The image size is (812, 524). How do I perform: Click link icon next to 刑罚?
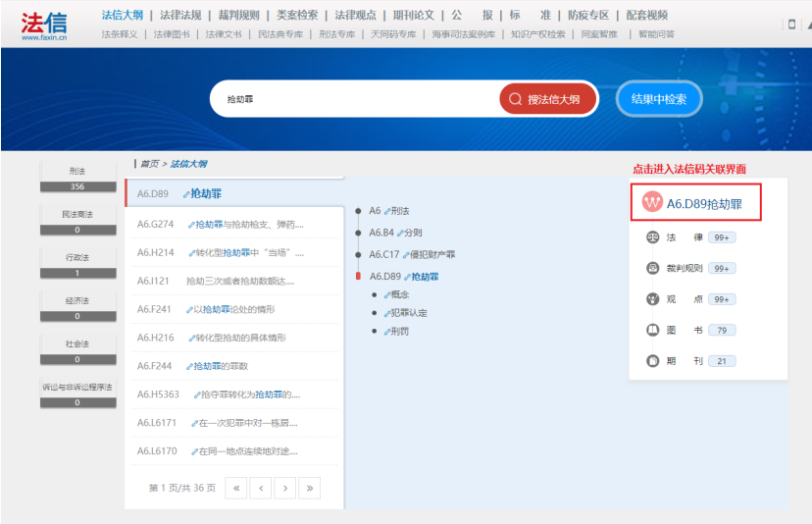pyautogui.click(x=386, y=333)
